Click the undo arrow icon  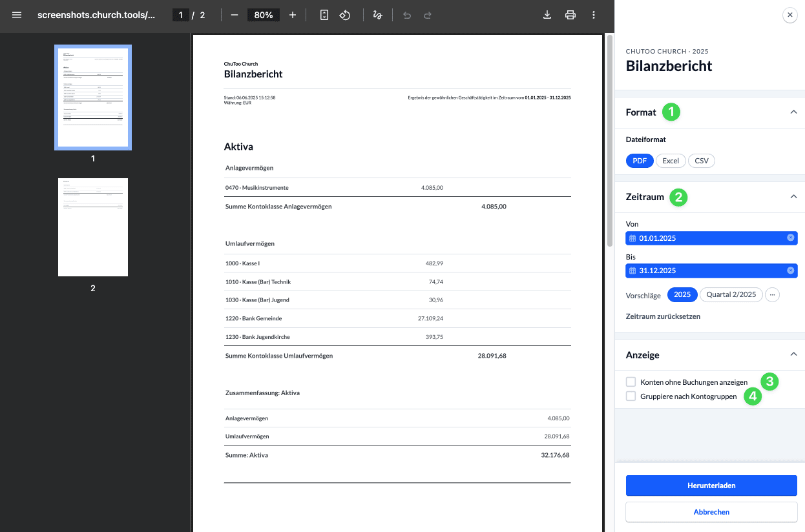coord(406,15)
